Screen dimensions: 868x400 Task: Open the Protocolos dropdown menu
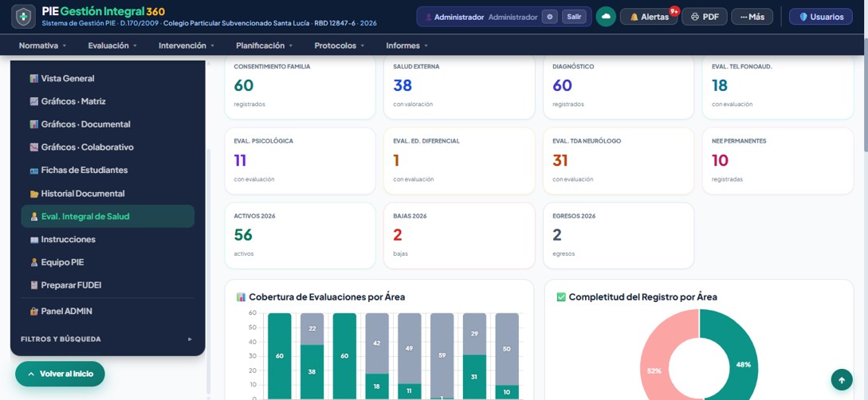click(340, 45)
